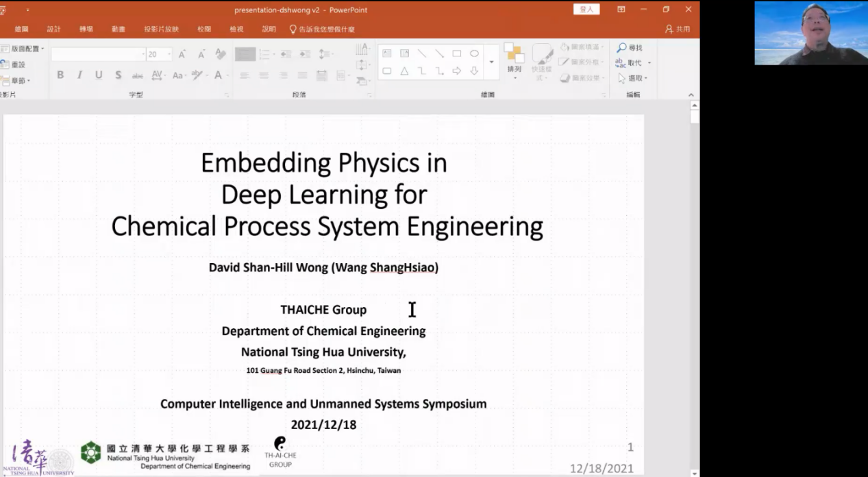Click the 共用 (Share) button

[678, 29]
